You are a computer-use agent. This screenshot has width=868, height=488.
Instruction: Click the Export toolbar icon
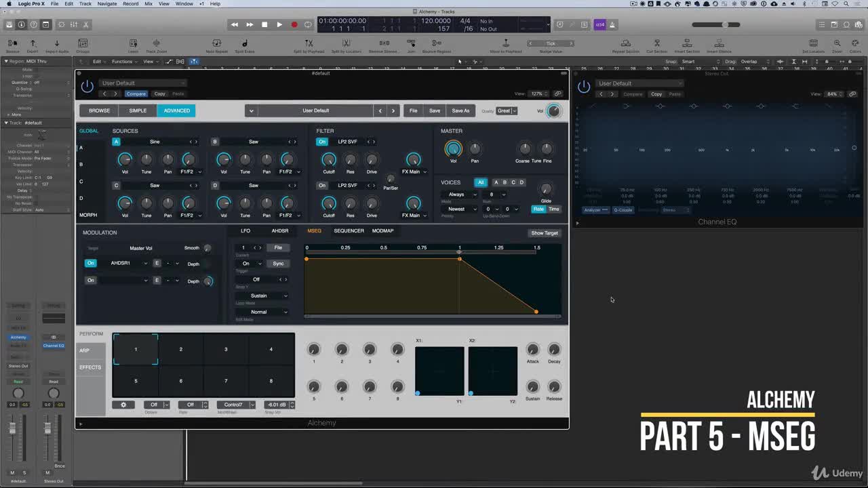pos(33,45)
